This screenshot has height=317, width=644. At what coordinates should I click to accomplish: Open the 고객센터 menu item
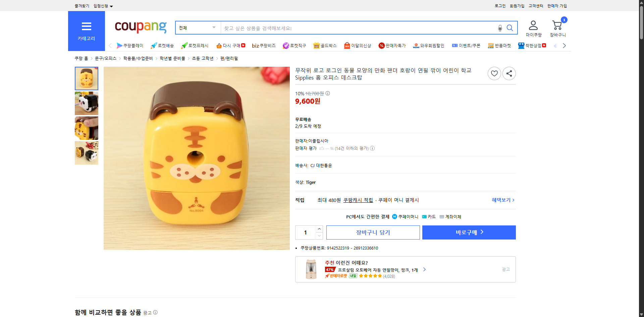click(x=536, y=6)
